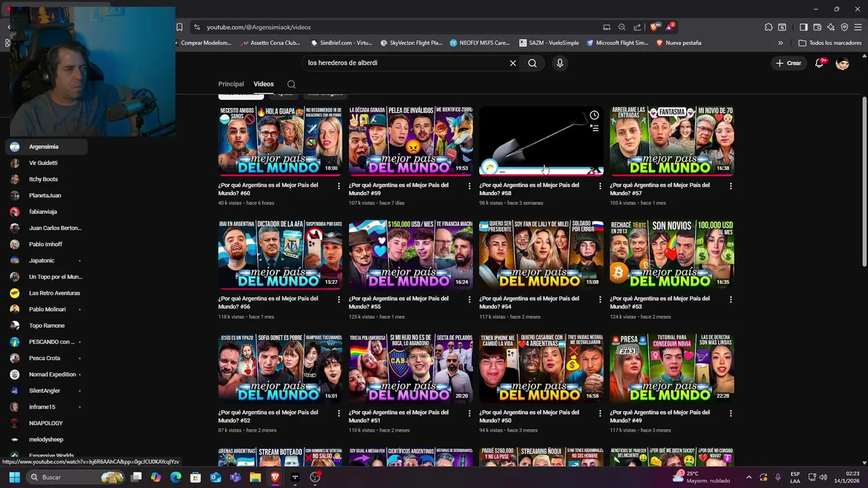Open the video #60 thumbnail

point(280,140)
